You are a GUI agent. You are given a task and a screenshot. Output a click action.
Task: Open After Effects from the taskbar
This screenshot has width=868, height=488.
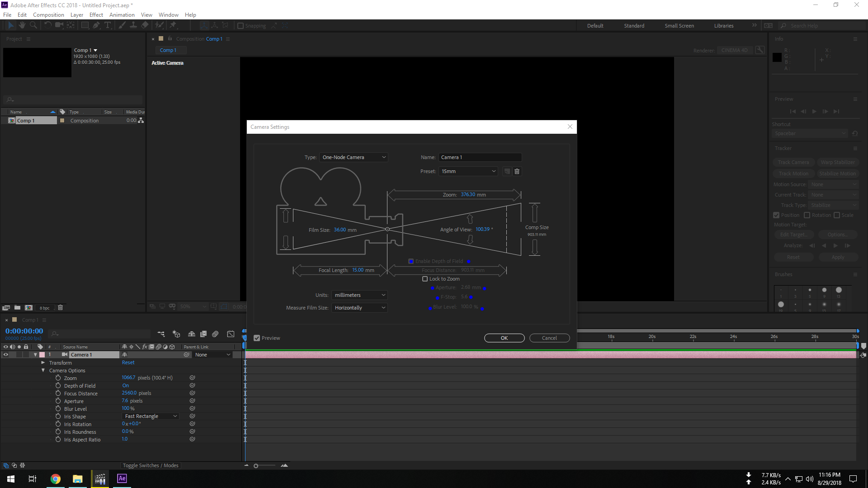click(122, 479)
